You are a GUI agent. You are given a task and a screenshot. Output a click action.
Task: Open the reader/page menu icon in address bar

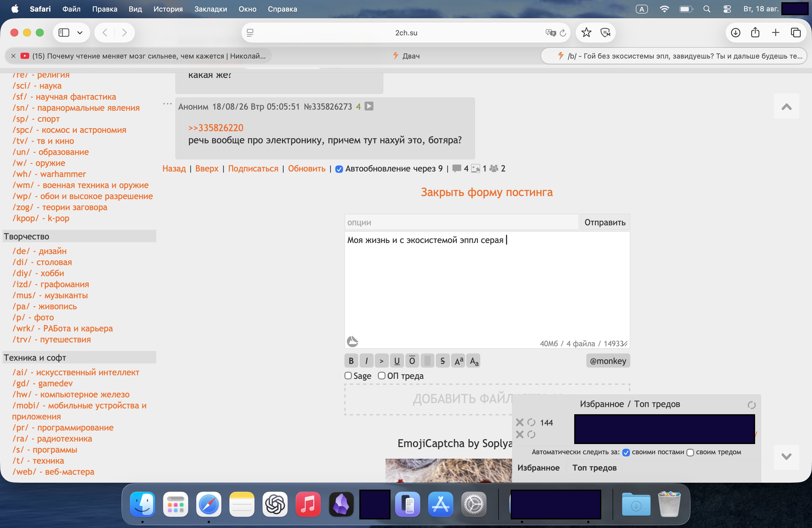pyautogui.click(x=250, y=33)
